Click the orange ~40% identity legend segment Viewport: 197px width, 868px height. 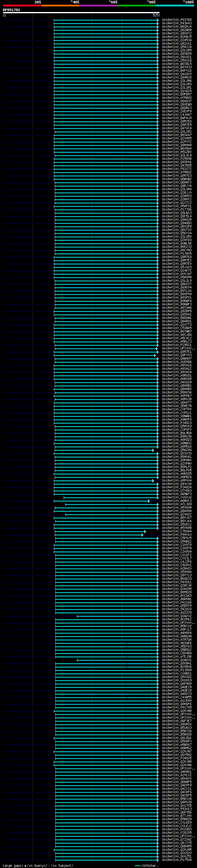[x=60, y=6]
